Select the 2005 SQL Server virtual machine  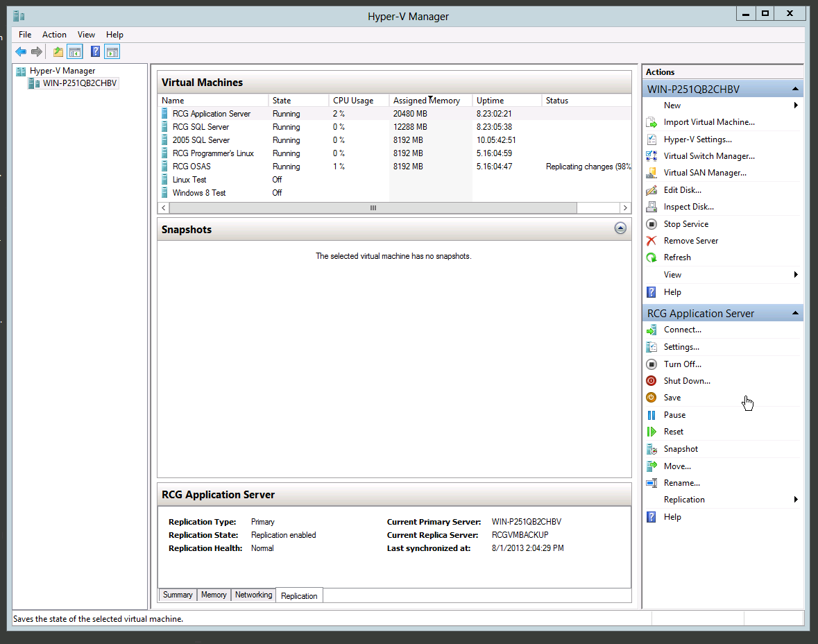pyautogui.click(x=394, y=140)
